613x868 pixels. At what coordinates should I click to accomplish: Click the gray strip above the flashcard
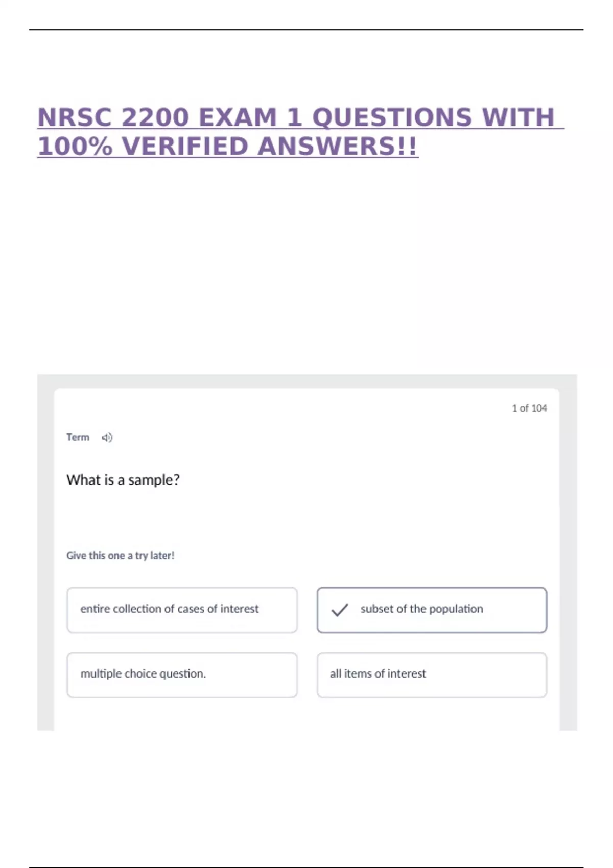pyautogui.click(x=306, y=381)
